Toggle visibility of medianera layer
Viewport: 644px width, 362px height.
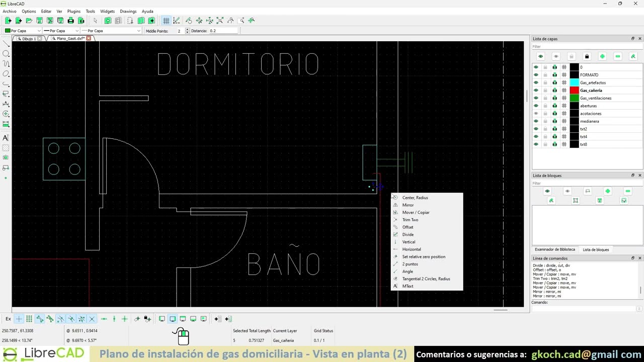[536, 121]
